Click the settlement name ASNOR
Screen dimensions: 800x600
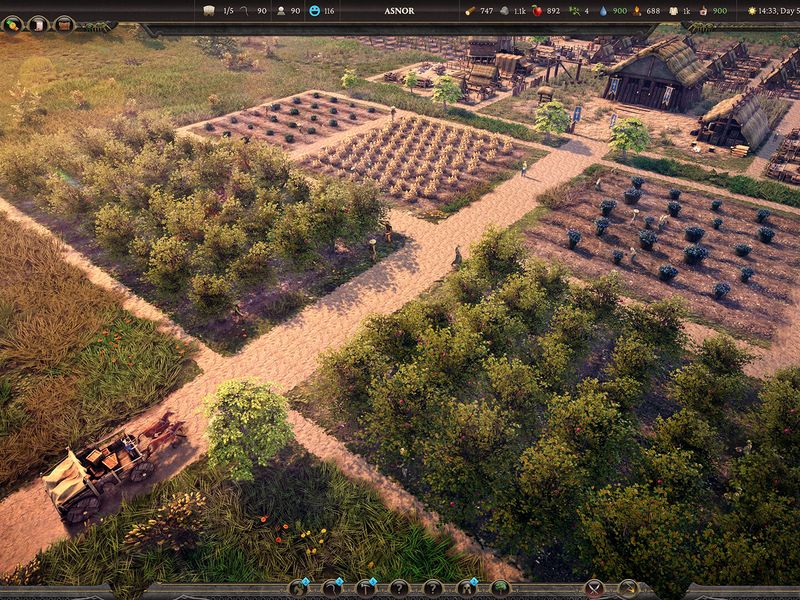[399, 11]
